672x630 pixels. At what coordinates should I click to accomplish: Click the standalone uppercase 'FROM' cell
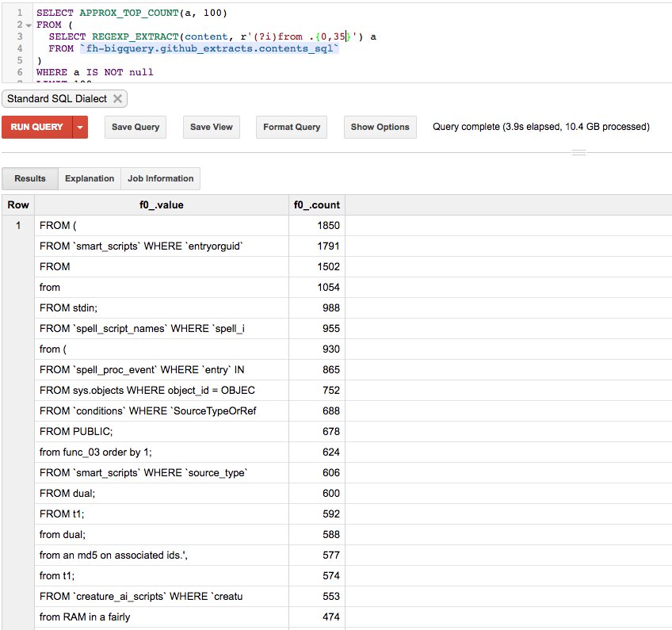click(162, 266)
